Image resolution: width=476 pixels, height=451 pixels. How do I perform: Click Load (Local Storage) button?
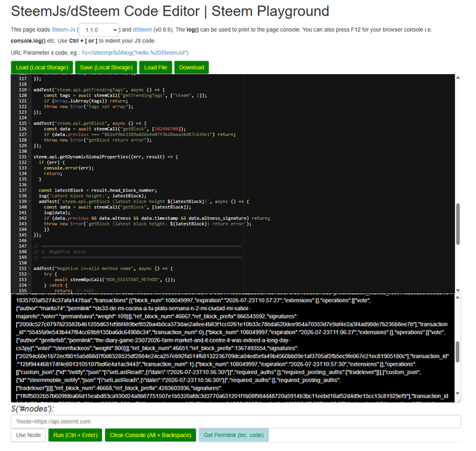click(x=42, y=68)
